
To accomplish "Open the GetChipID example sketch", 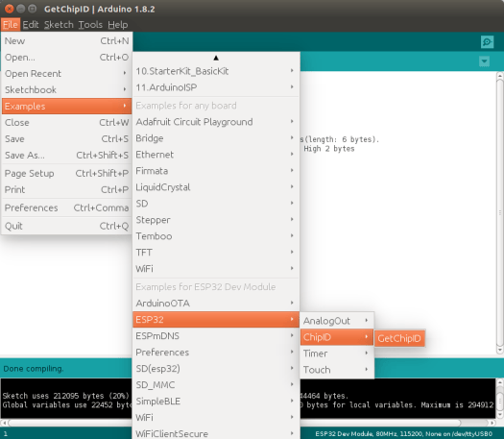I will (399, 338).
